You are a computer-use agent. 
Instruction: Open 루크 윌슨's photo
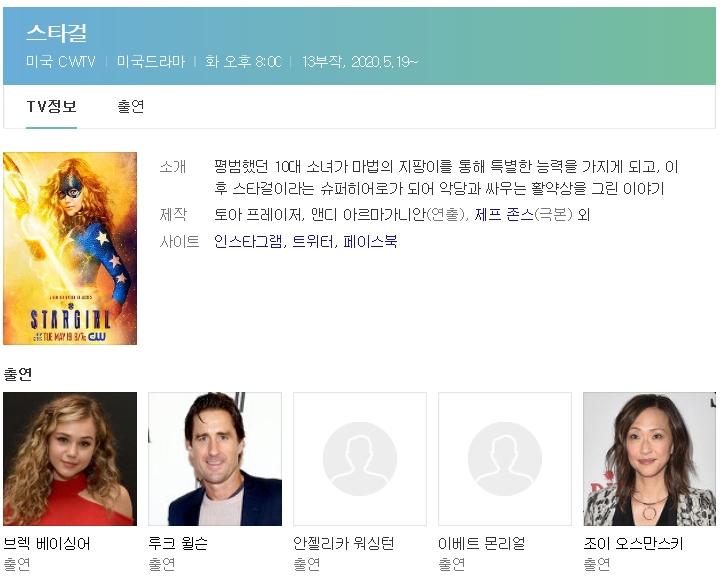215,459
